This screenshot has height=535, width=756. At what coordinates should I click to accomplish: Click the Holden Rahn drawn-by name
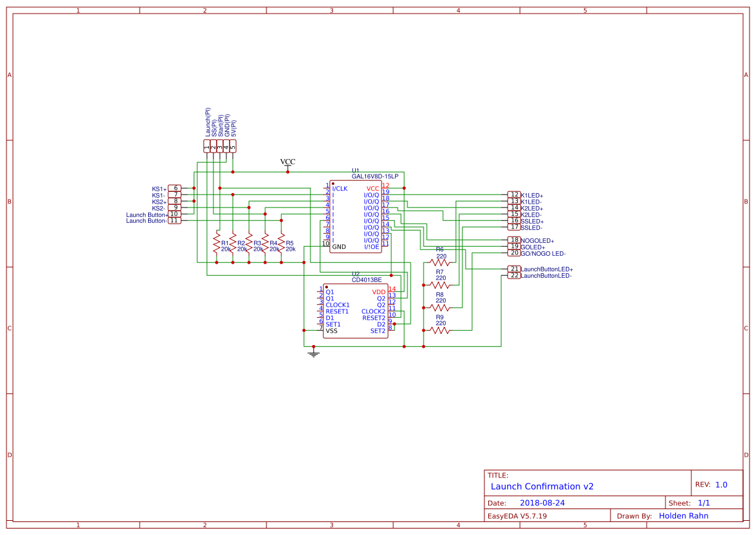[x=684, y=515]
